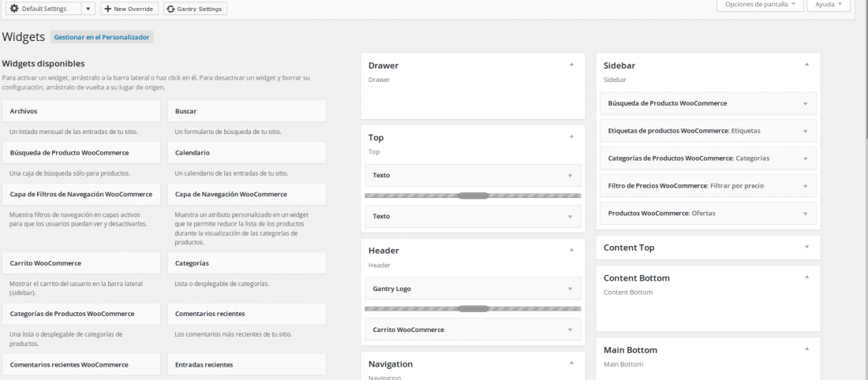Expand Etiquetas de productos WooCommerce widget
Viewport: 868px width, 380px height.
(805, 131)
